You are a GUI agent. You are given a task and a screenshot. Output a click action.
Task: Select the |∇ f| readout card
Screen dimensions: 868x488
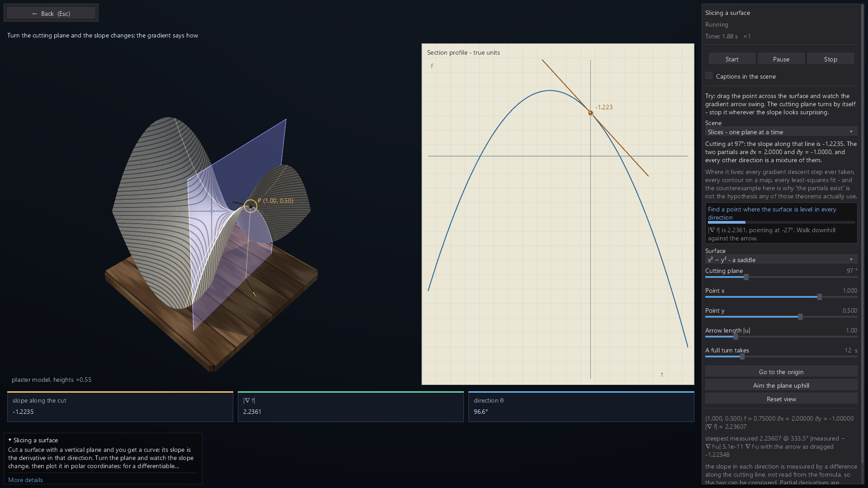pyautogui.click(x=350, y=407)
